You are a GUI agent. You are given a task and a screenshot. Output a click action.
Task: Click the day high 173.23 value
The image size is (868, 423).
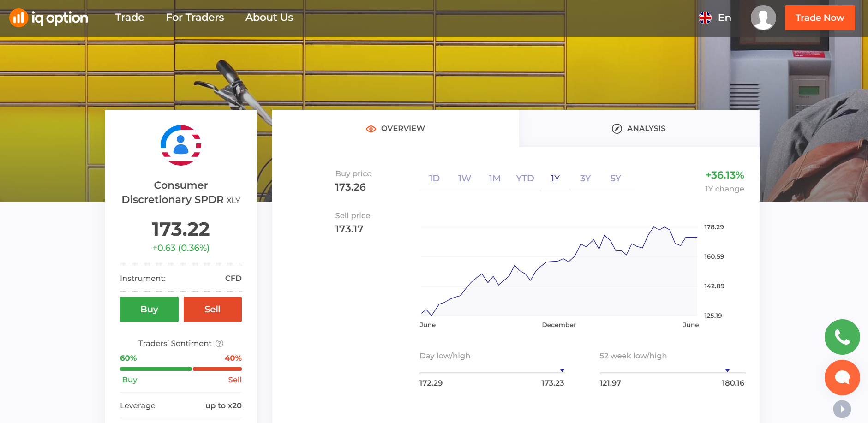552,383
